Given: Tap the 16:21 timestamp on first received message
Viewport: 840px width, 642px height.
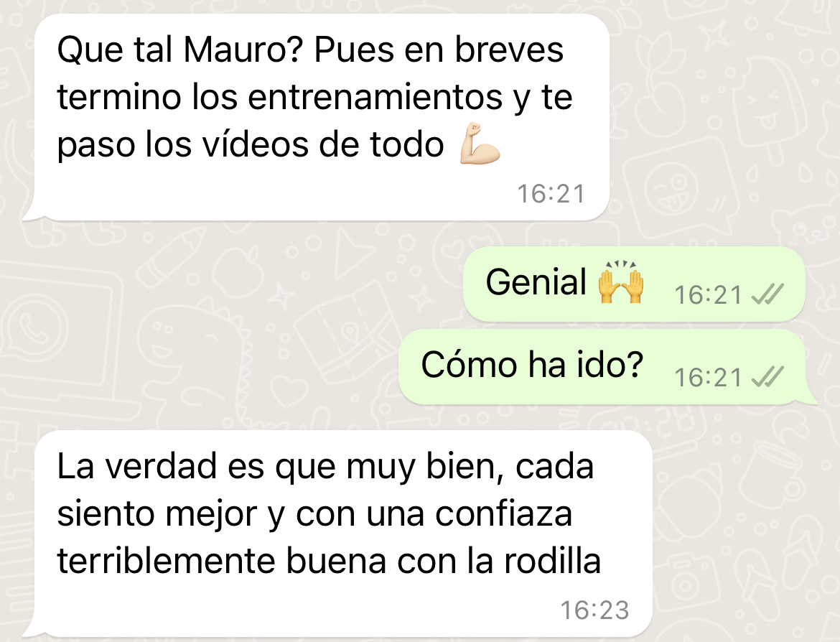Looking at the screenshot, I should (551, 194).
